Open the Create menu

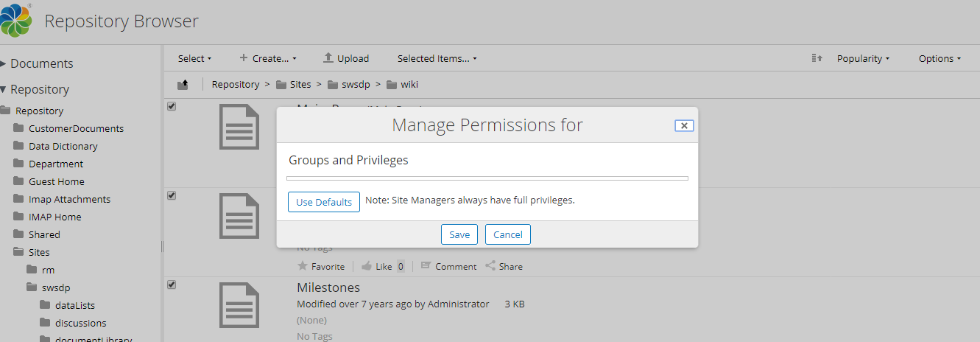point(268,58)
